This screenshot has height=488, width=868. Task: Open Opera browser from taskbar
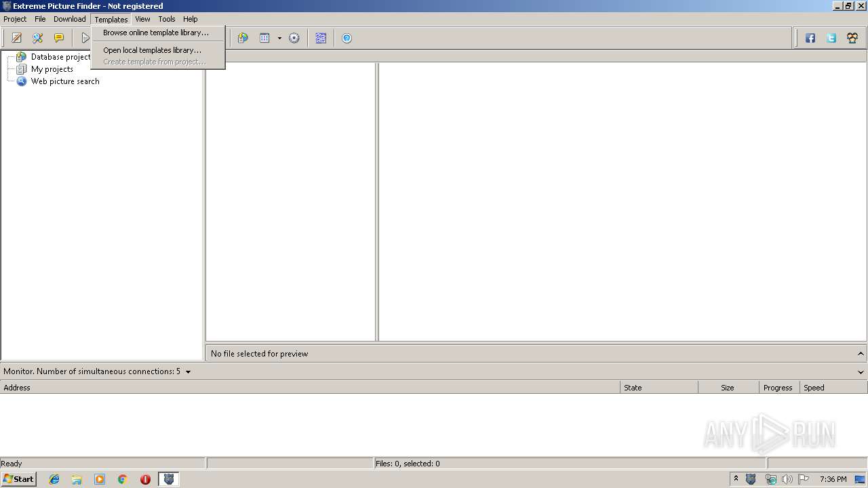tap(145, 479)
